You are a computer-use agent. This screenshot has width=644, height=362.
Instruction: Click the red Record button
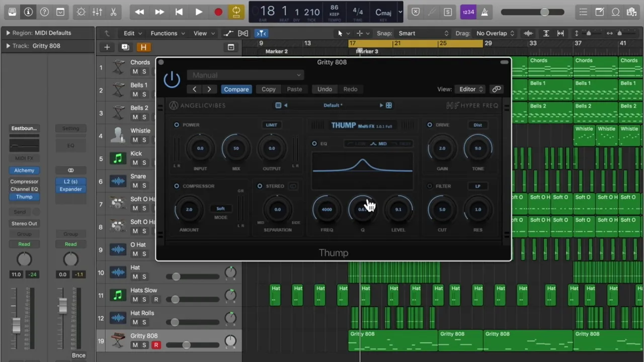pos(218,12)
